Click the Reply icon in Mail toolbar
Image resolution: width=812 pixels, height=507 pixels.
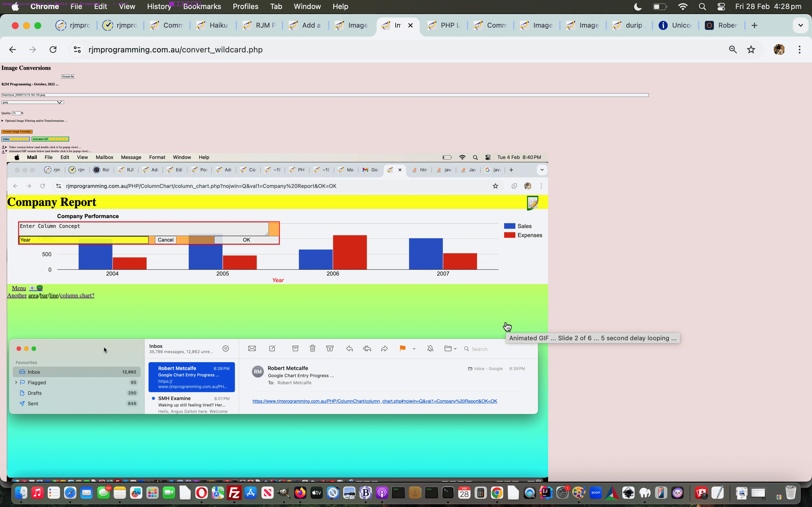pos(349,349)
